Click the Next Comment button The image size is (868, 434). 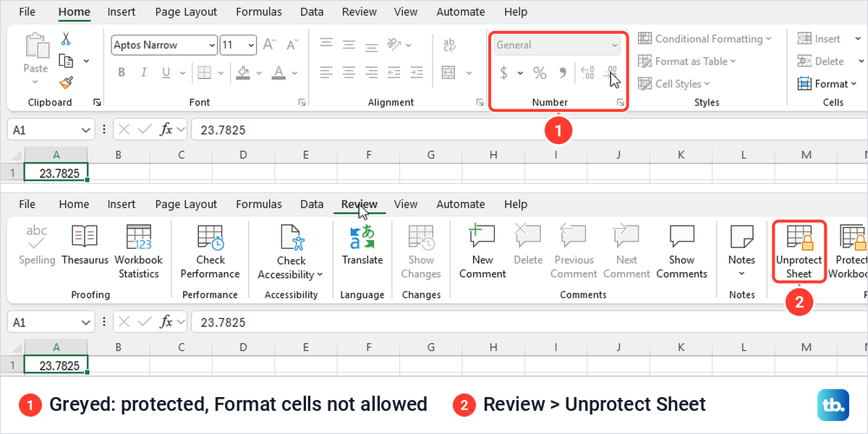(x=626, y=252)
